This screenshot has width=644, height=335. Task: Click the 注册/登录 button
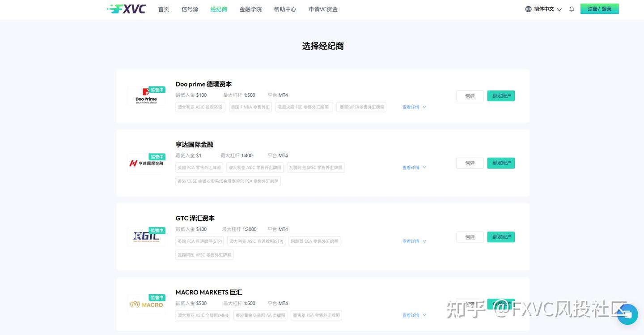[599, 9]
